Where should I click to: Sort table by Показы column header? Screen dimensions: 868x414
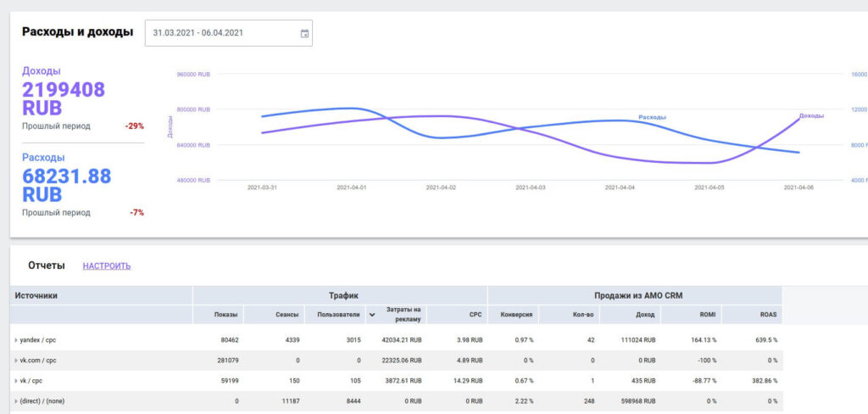[x=226, y=315]
